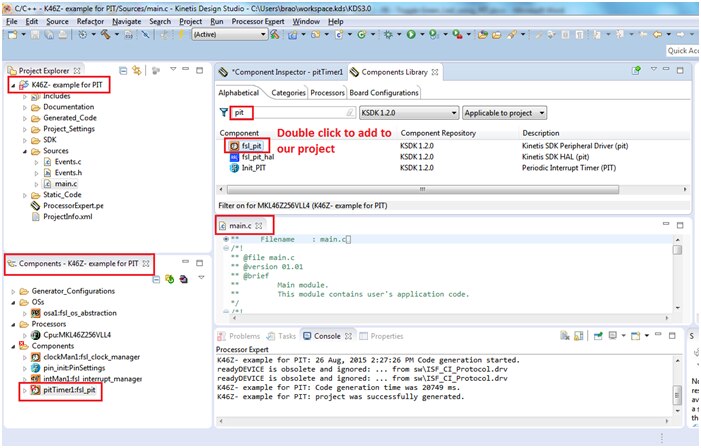Click the green Run button in toolbar
The height and width of the screenshot is (448, 701).
tap(411, 34)
